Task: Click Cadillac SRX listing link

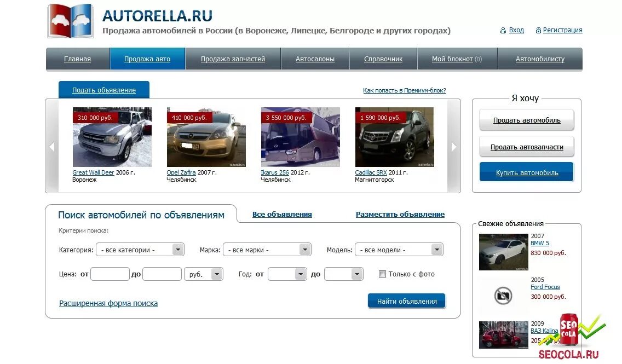Action: point(371,172)
